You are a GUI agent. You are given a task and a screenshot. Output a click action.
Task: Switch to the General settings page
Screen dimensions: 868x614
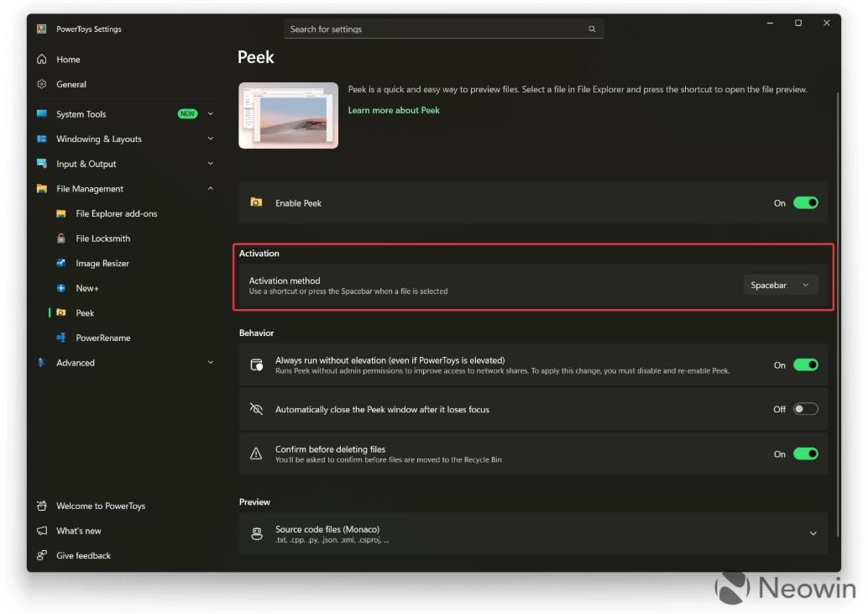pos(71,84)
